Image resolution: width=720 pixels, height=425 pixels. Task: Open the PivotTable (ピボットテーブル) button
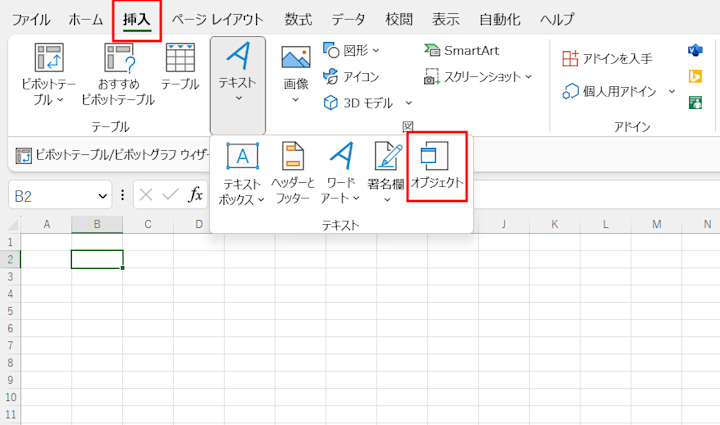click(x=48, y=74)
